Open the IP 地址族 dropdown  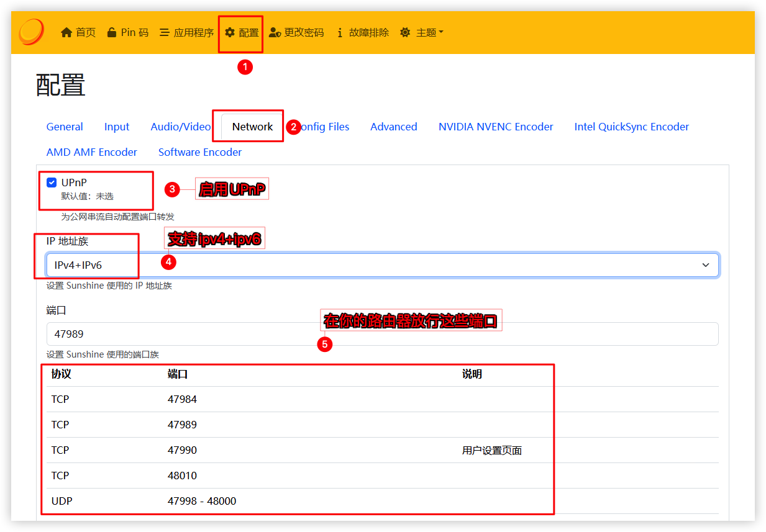point(383,265)
